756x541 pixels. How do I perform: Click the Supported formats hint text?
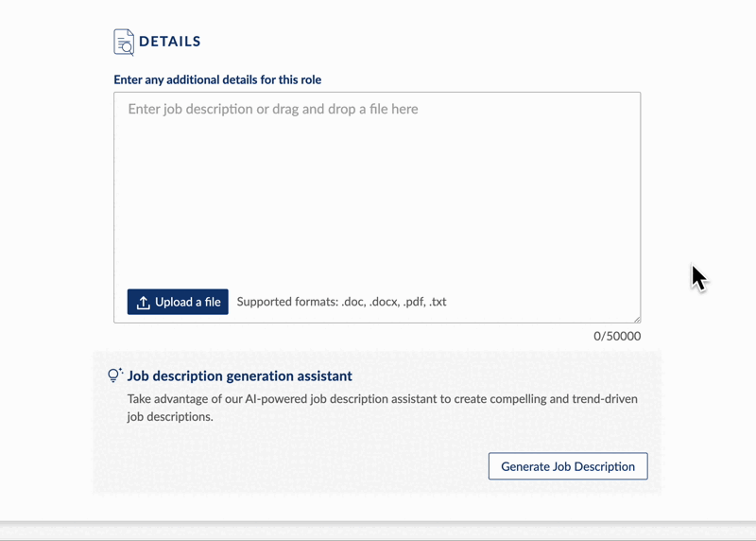[341, 302]
